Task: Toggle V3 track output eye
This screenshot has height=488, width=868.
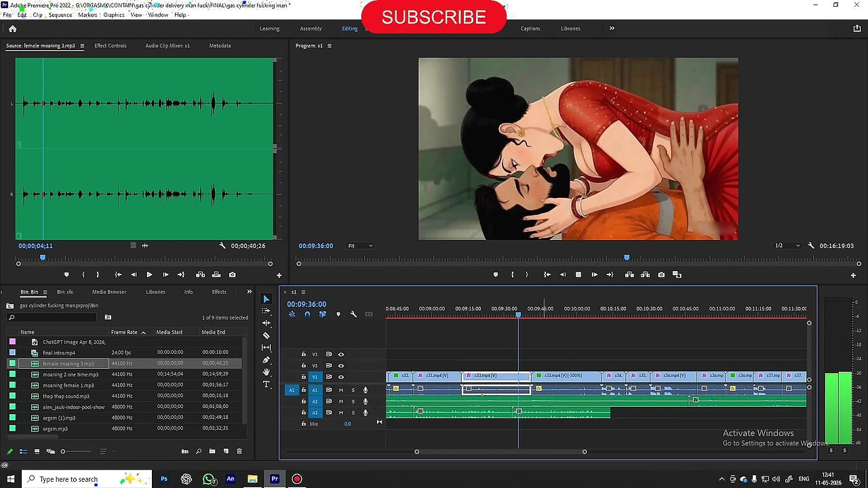Action: tap(341, 354)
